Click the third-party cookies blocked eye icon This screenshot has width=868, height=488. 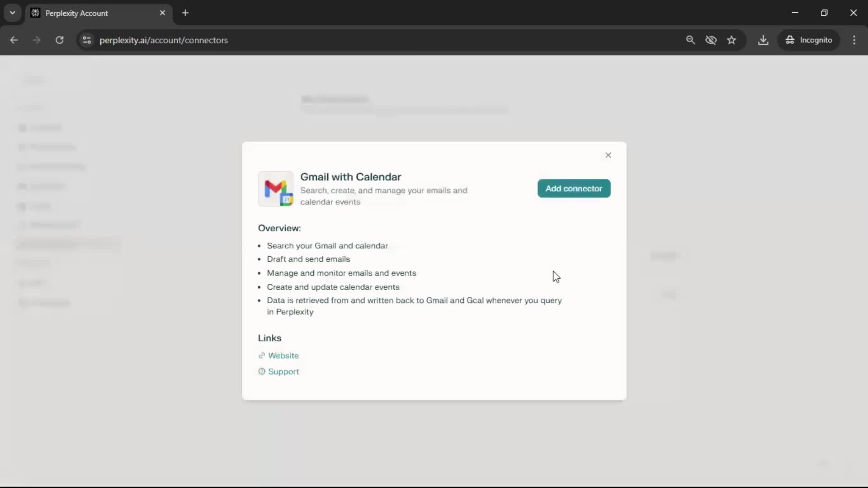[711, 40]
